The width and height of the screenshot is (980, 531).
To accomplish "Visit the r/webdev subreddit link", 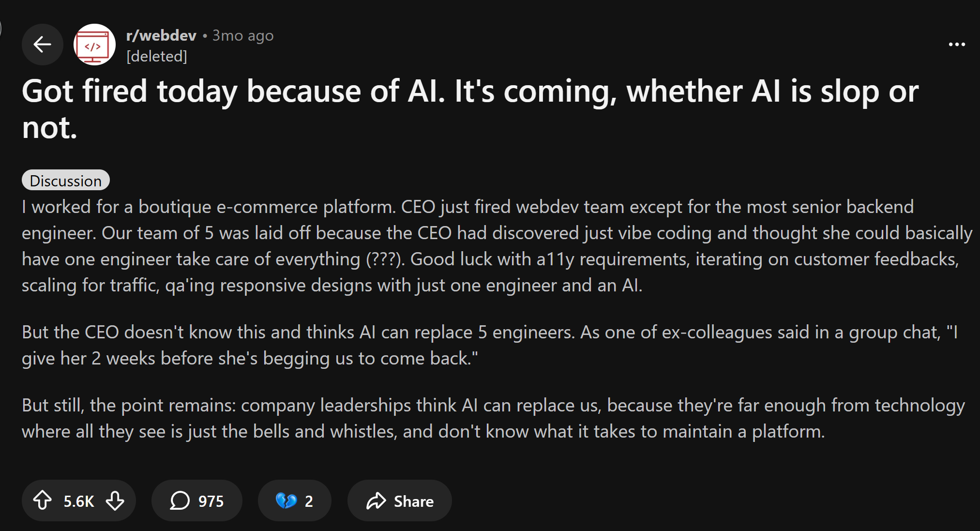I will [161, 35].
